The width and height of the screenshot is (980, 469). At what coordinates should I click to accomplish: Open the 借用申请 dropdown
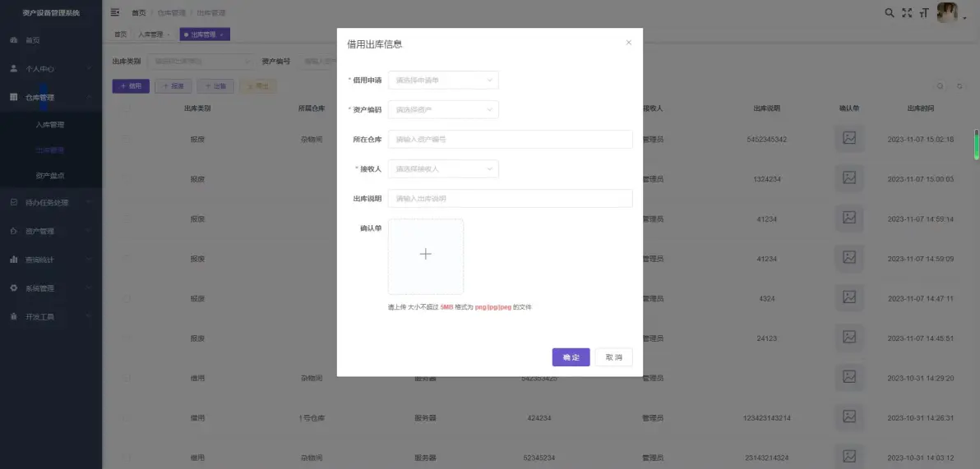click(x=443, y=80)
